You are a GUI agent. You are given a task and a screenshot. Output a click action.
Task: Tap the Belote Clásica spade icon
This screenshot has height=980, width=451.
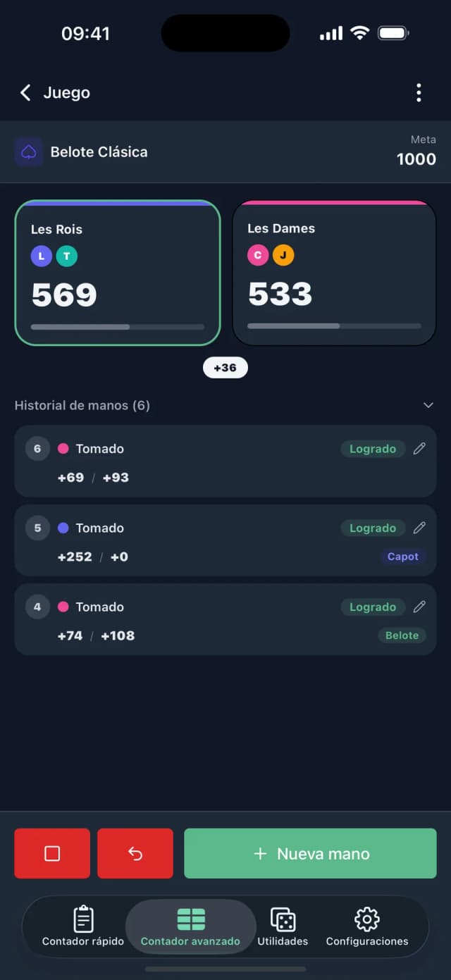(29, 152)
